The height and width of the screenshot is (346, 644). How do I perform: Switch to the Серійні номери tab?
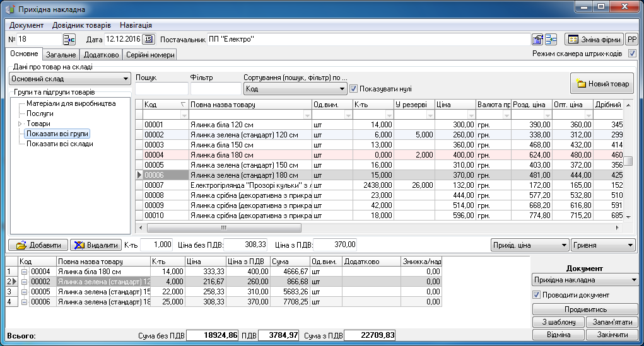point(149,55)
